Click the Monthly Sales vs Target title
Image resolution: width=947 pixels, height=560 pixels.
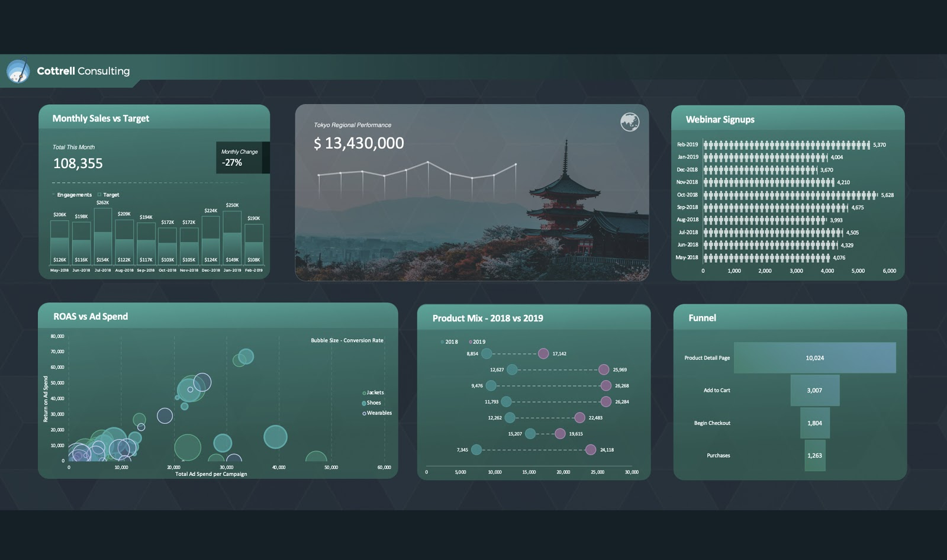tap(101, 118)
